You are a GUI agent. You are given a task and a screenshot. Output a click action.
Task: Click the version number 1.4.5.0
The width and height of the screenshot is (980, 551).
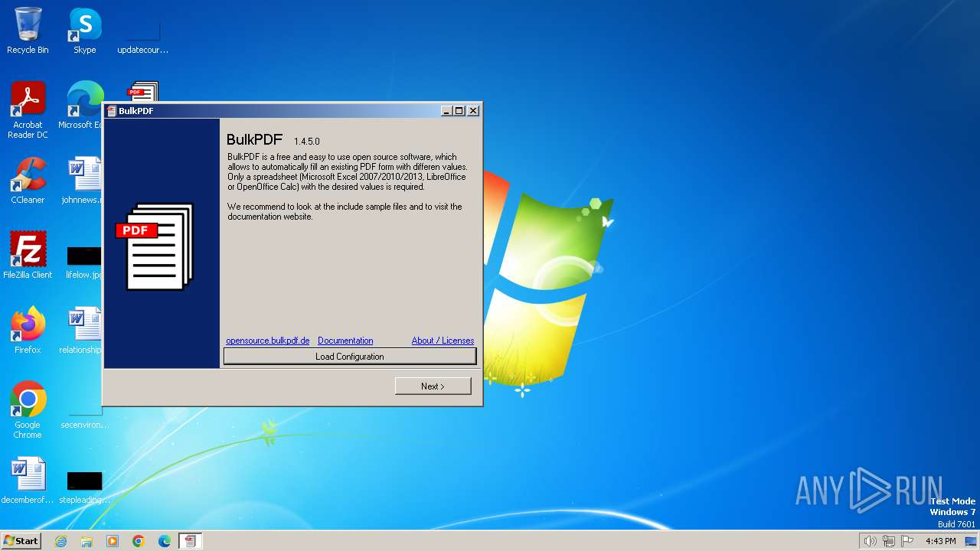[307, 142]
